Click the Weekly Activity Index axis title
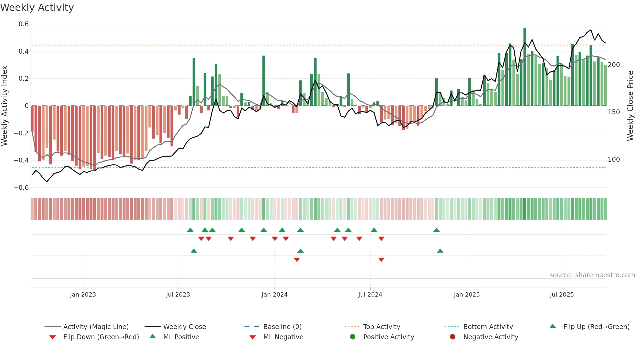 (4, 106)
